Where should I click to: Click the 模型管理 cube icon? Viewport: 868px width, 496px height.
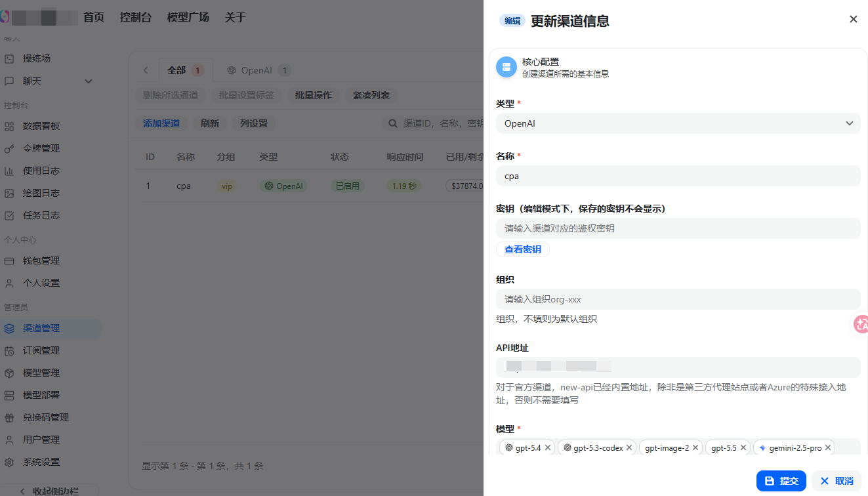click(x=9, y=373)
